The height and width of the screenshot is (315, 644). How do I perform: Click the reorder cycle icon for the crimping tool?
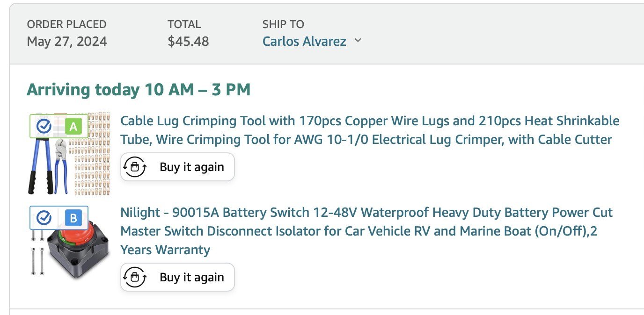pos(136,167)
